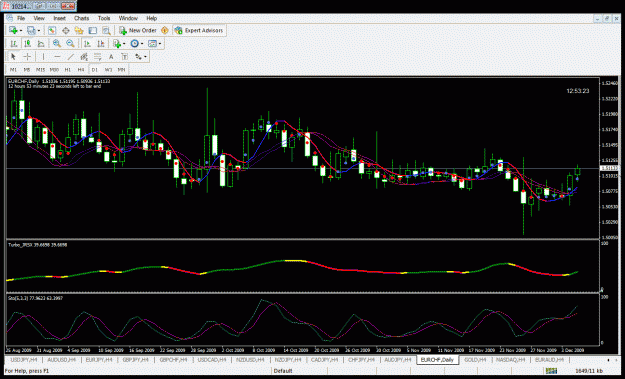
Task: Open the Profiles toolbar icon
Action: pyautogui.click(x=31, y=30)
